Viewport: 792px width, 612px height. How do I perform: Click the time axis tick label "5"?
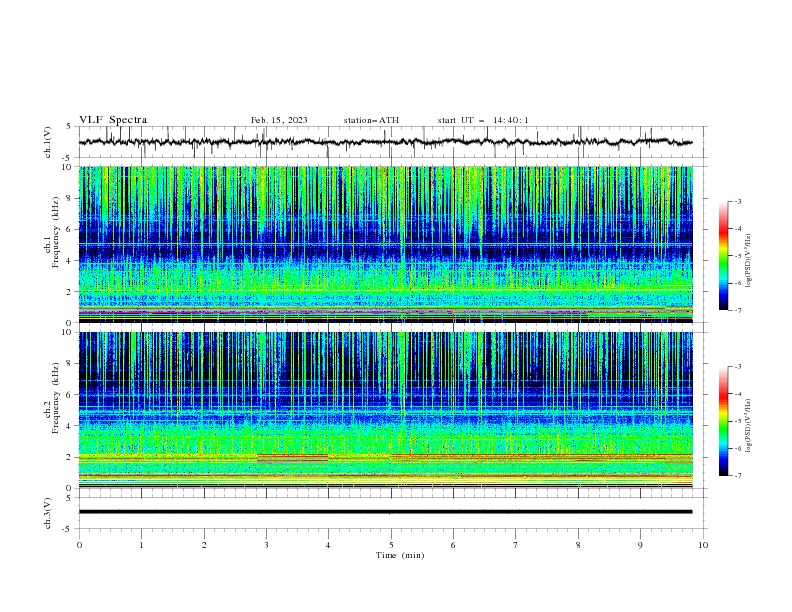pyautogui.click(x=391, y=545)
